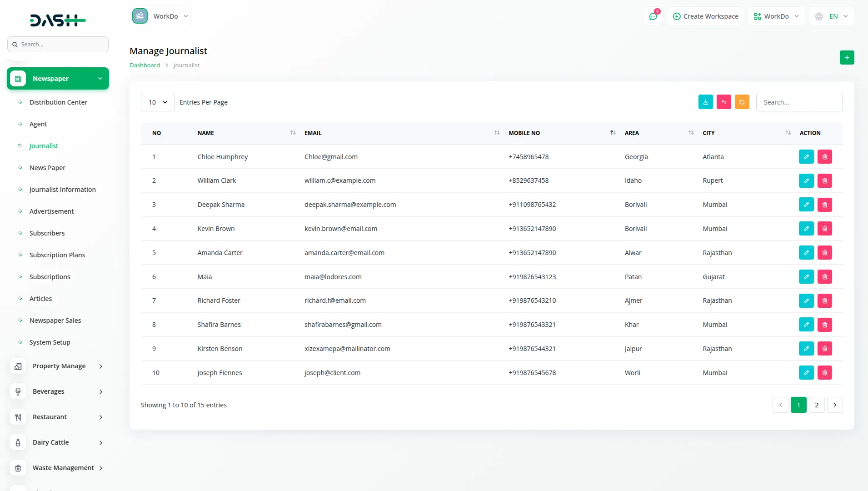
Task: Expand the Property Manage section
Action: click(59, 366)
